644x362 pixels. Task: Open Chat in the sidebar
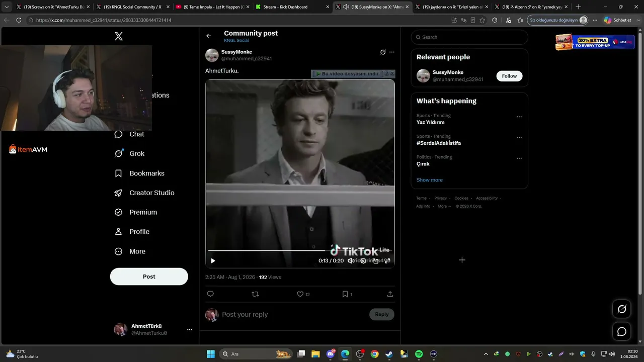129,134
